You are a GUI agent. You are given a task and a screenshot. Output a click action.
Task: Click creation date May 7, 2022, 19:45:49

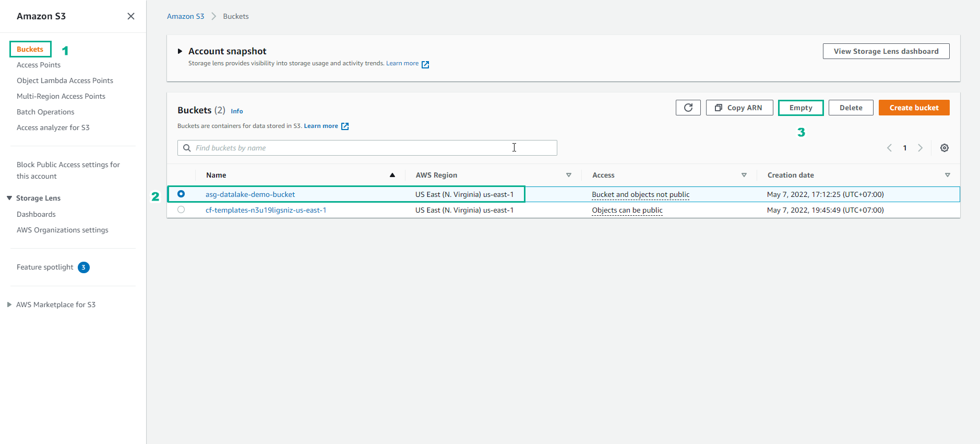point(826,210)
